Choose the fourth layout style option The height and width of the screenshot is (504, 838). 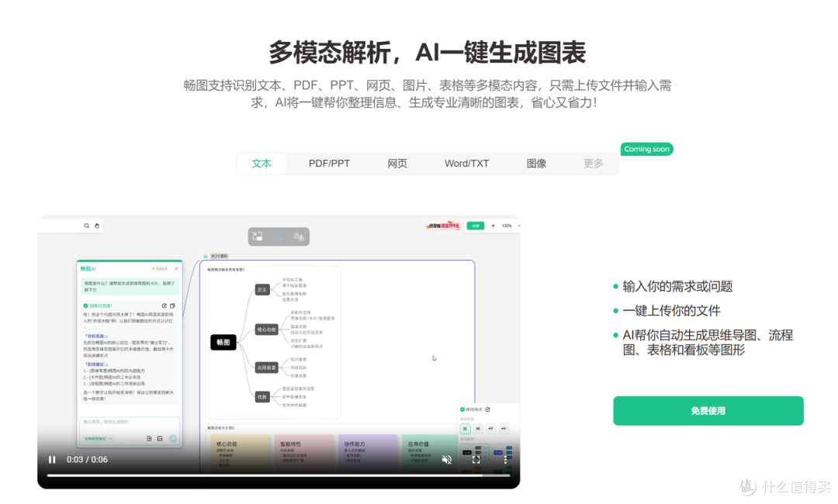coord(504,429)
